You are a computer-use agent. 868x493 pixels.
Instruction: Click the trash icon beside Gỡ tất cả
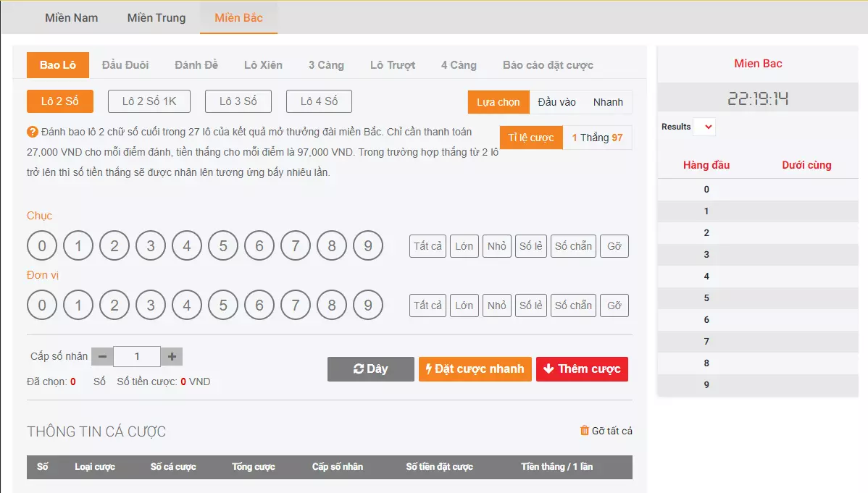pos(585,431)
